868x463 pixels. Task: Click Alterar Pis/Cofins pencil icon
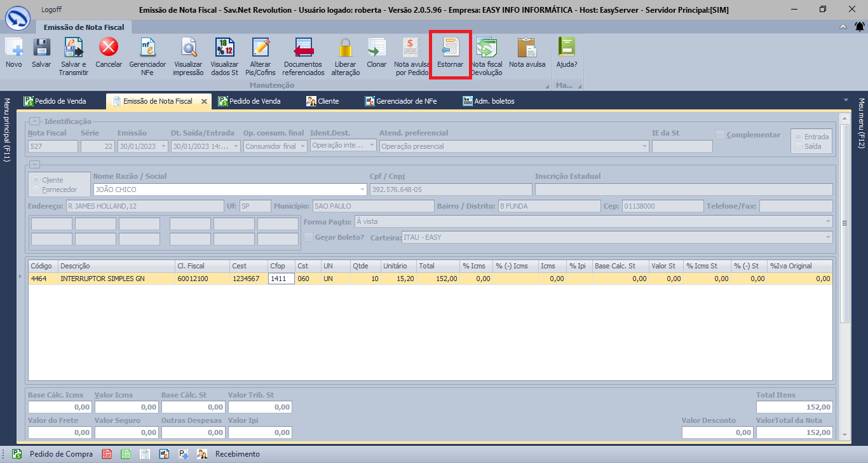(261, 48)
